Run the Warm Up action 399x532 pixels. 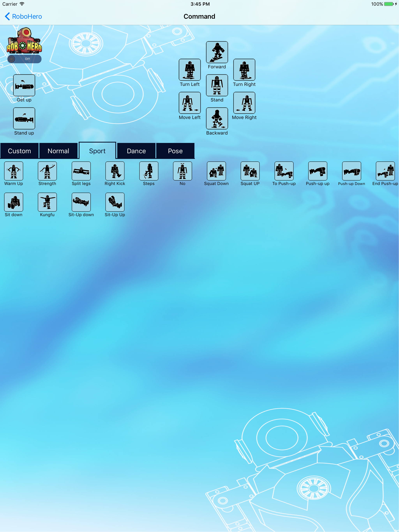pos(13,171)
